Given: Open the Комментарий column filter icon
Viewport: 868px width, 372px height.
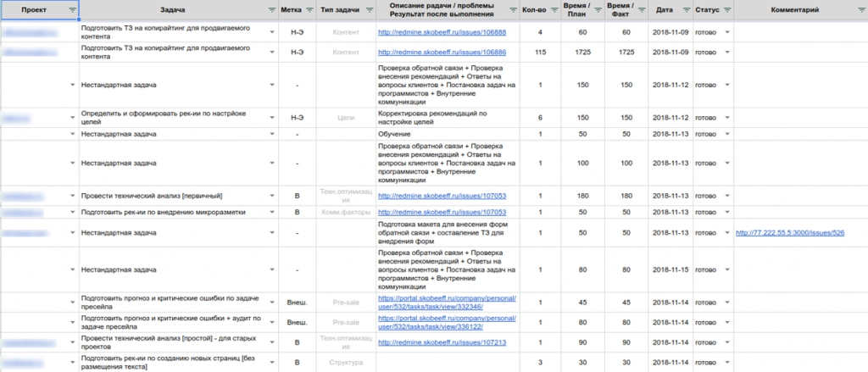Looking at the screenshot, I should tap(861, 10).
